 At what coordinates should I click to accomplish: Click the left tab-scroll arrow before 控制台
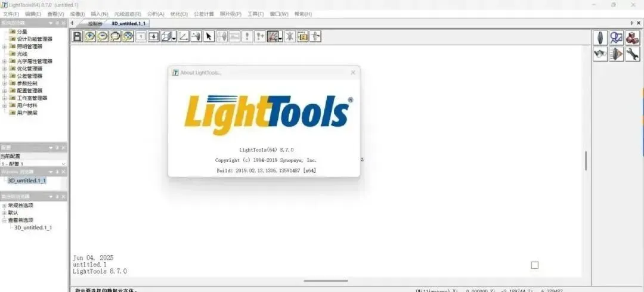tap(72, 23)
